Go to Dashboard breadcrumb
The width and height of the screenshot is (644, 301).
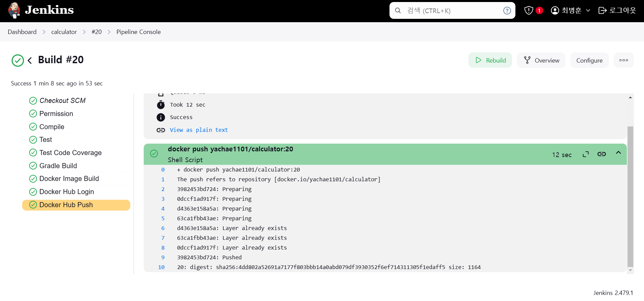[x=22, y=32]
